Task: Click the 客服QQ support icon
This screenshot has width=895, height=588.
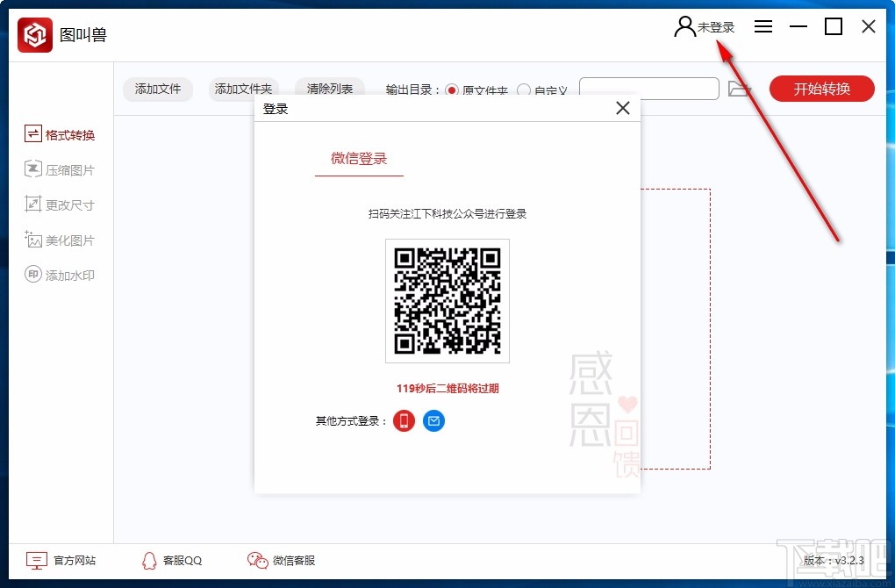Action: 170,560
